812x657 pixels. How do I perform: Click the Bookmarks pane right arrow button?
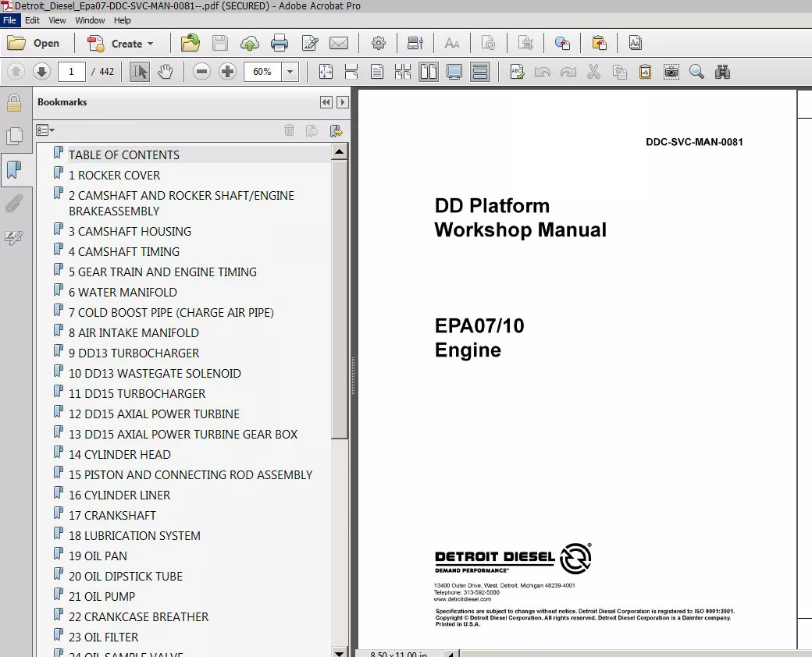pos(342,102)
